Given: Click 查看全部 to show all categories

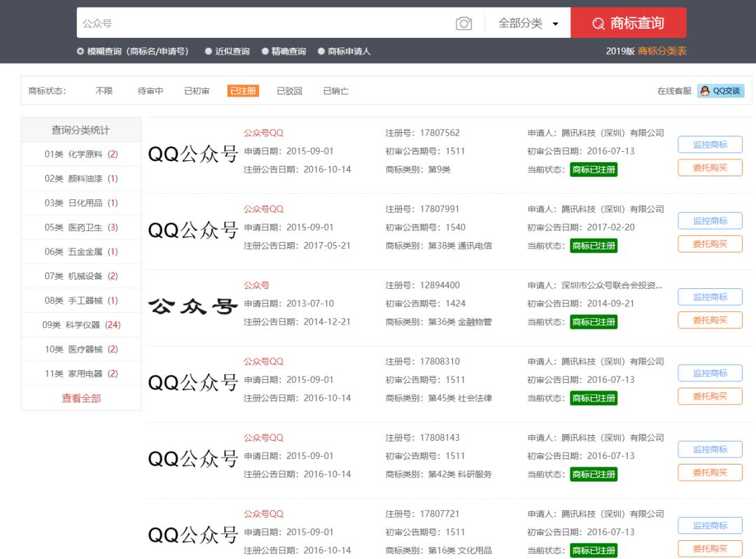Looking at the screenshot, I should (x=81, y=398).
